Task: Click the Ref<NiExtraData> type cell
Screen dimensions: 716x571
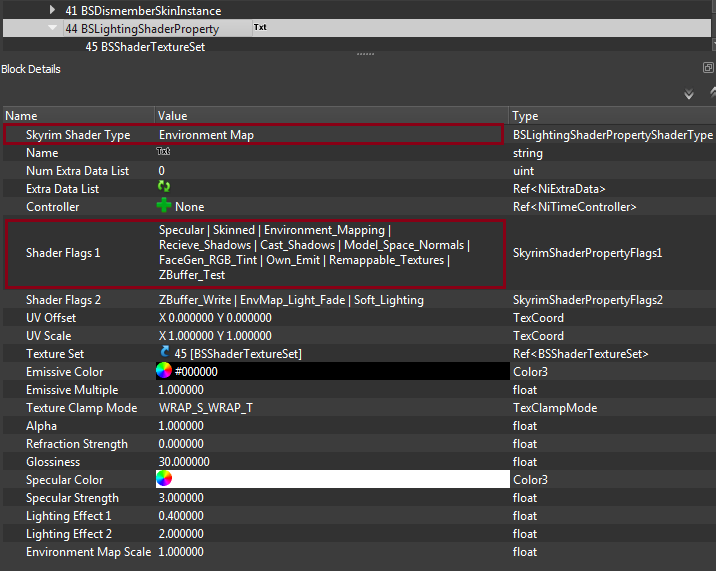Action: coord(559,189)
